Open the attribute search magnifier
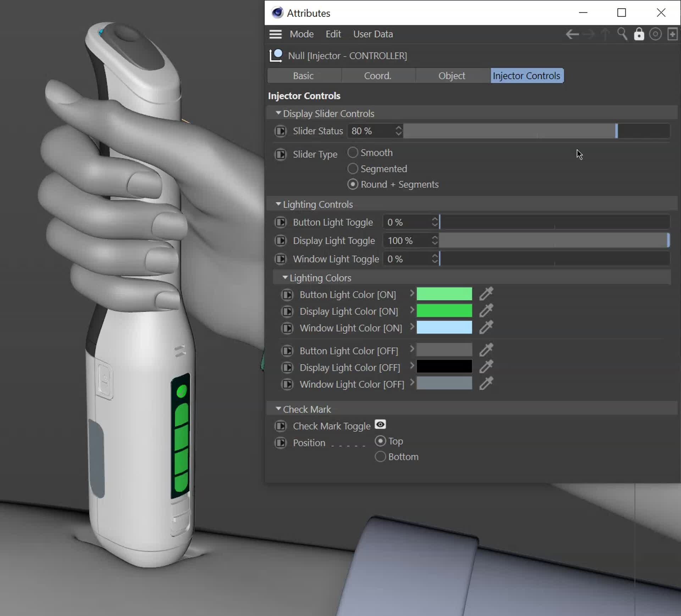The width and height of the screenshot is (681, 616). tap(622, 34)
